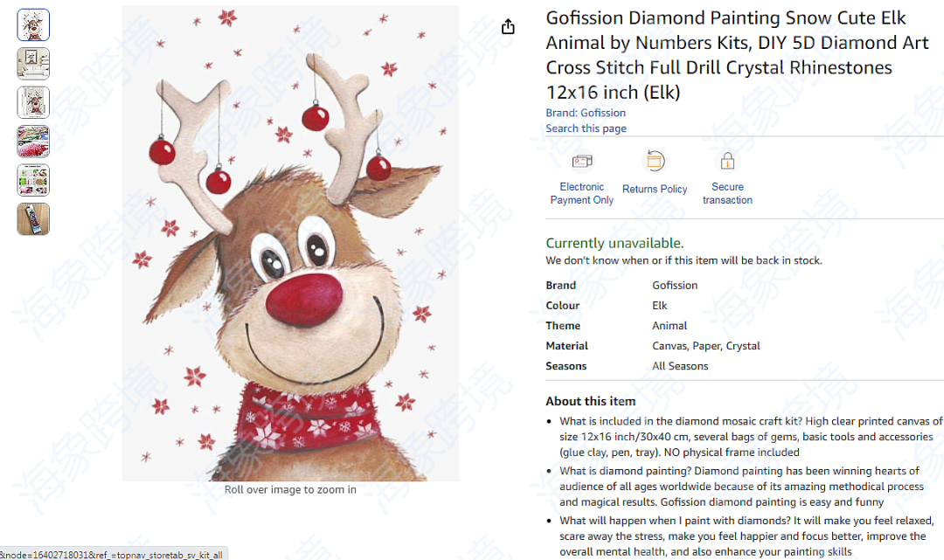Select the framed wall display thumbnail
The height and width of the screenshot is (560, 944).
point(33,64)
